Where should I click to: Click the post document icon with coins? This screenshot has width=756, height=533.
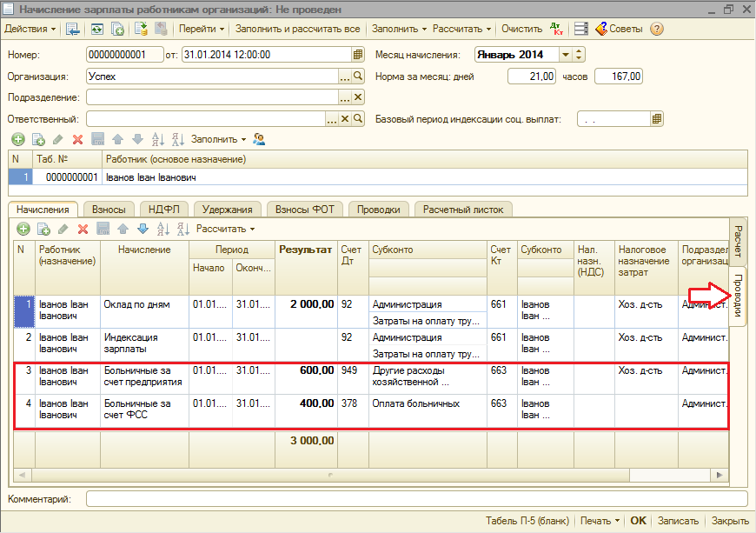coord(141,29)
